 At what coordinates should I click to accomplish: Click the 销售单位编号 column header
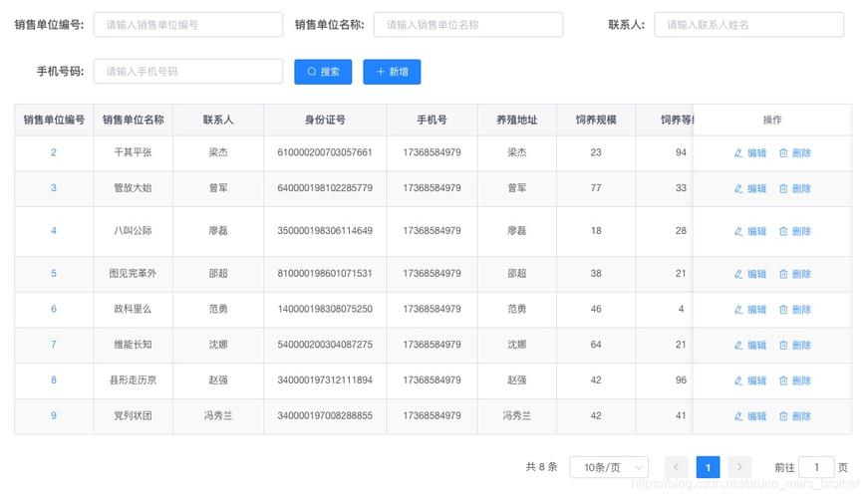[x=54, y=121]
